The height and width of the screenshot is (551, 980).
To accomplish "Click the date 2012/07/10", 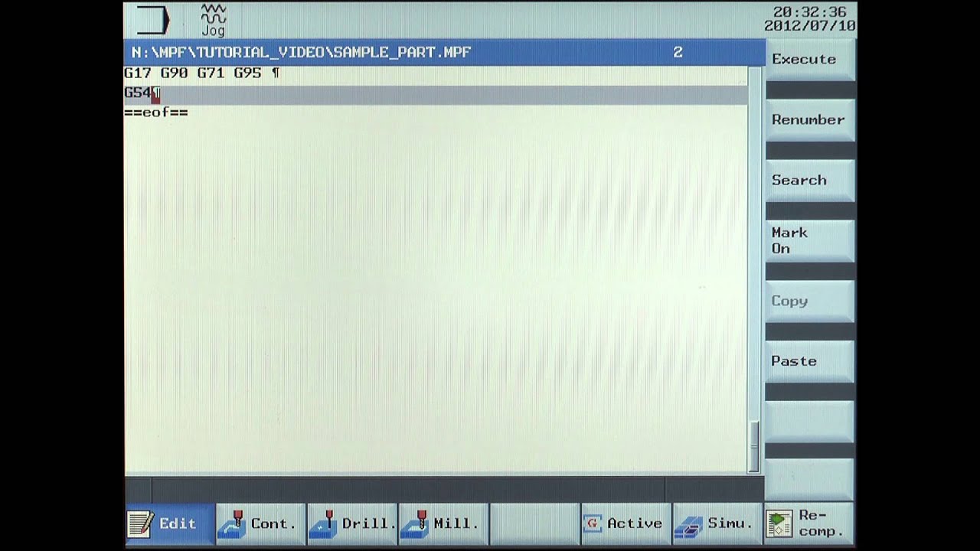I will pos(809,26).
